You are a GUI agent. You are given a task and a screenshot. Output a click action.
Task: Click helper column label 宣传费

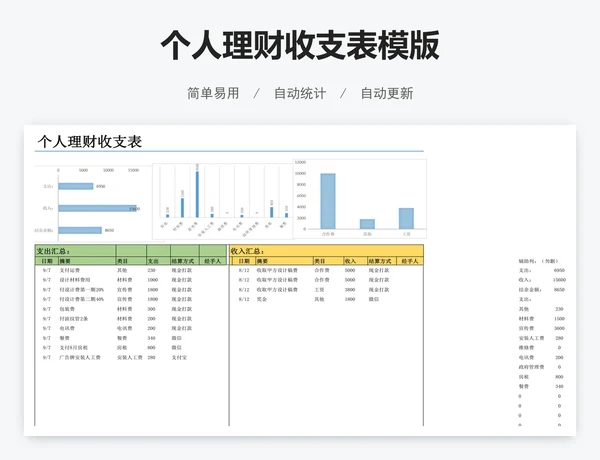pos(526,328)
